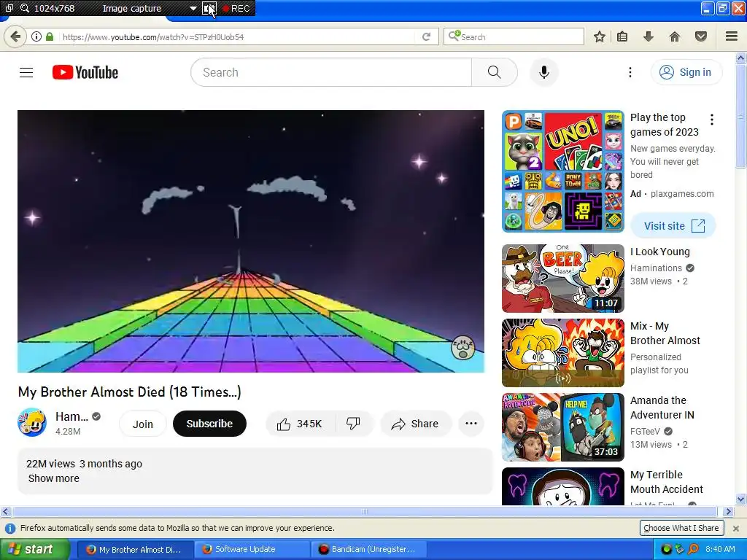
Task: Dismiss the Firefox data notification bar
Action: [x=736, y=529]
